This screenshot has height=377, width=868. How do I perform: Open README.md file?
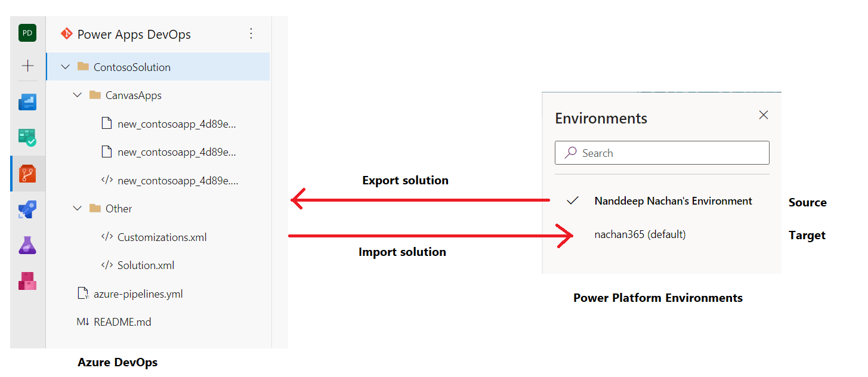(122, 322)
